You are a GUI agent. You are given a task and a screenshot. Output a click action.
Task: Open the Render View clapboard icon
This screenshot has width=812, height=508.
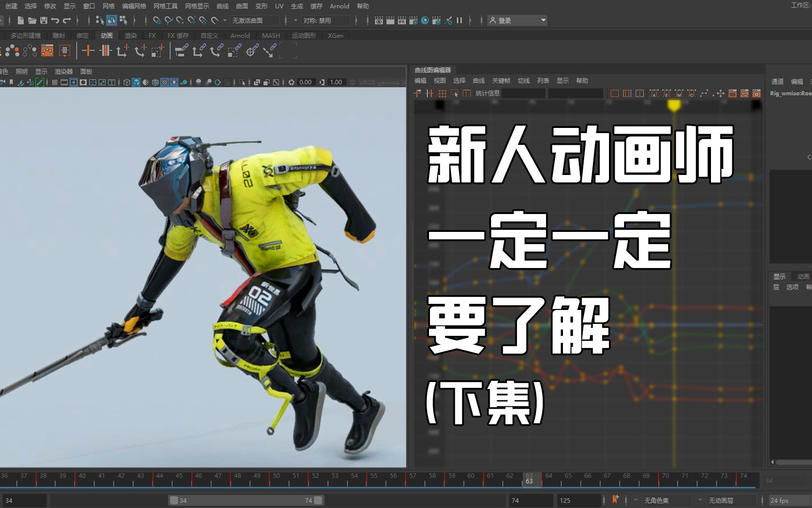tap(379, 20)
